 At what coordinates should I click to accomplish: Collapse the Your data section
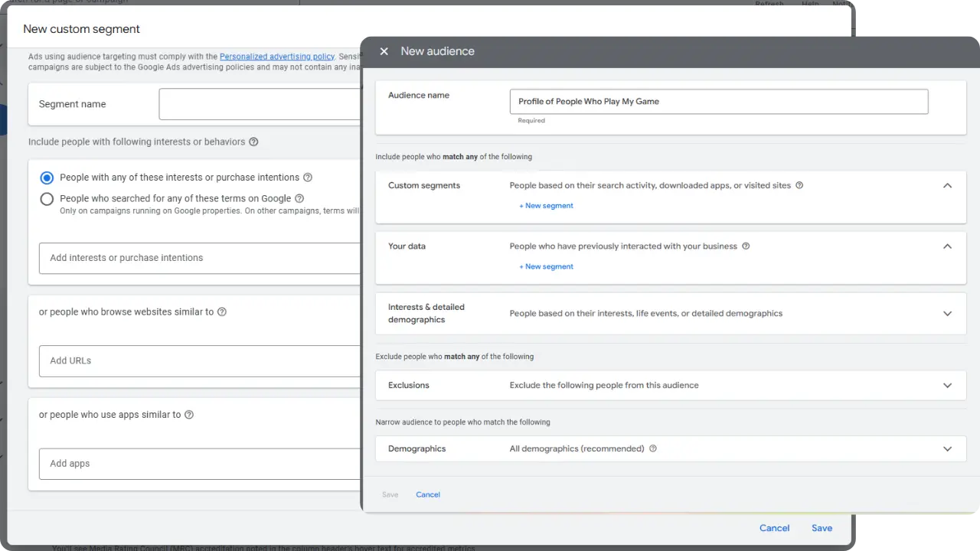947,247
